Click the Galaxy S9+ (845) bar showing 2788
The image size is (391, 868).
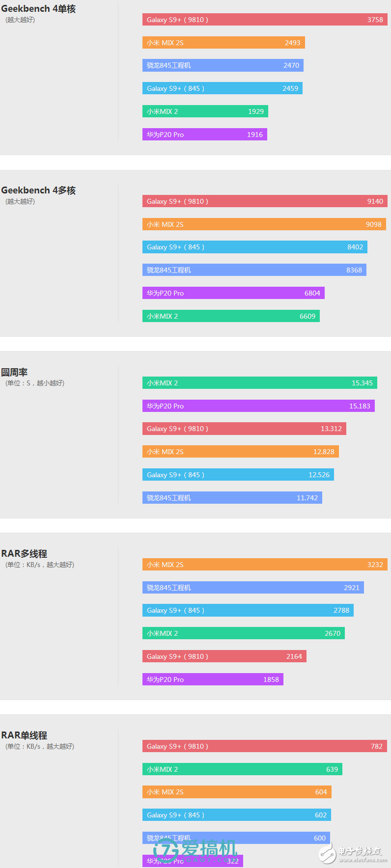(x=248, y=610)
